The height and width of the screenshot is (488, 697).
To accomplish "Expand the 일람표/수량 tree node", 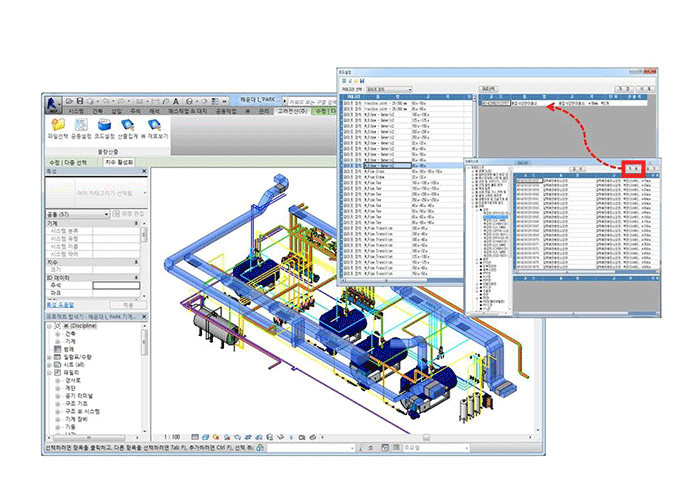I will click(50, 355).
